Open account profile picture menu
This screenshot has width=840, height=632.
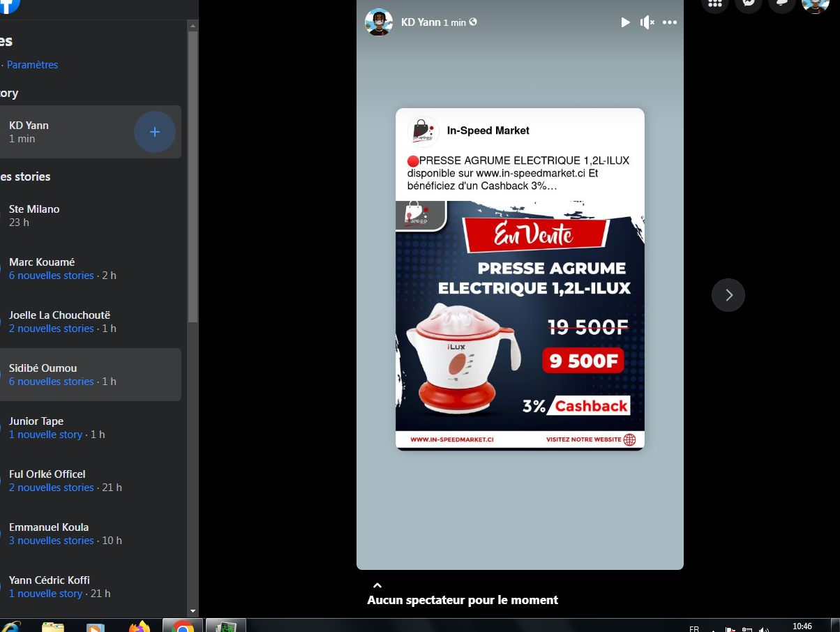click(815, 5)
